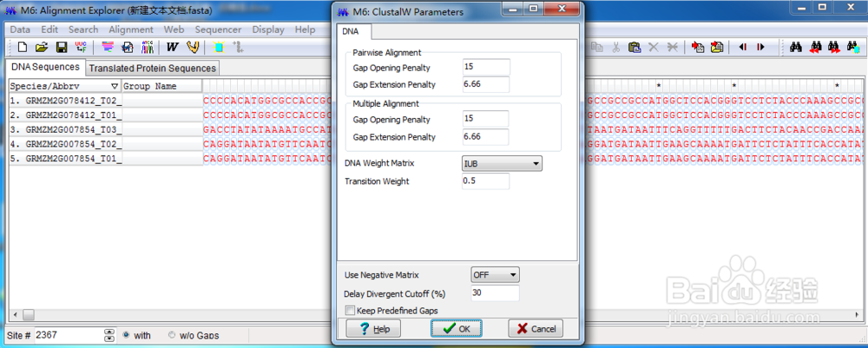
Task: Click the New blank document toolbar icon
Action: [23, 48]
